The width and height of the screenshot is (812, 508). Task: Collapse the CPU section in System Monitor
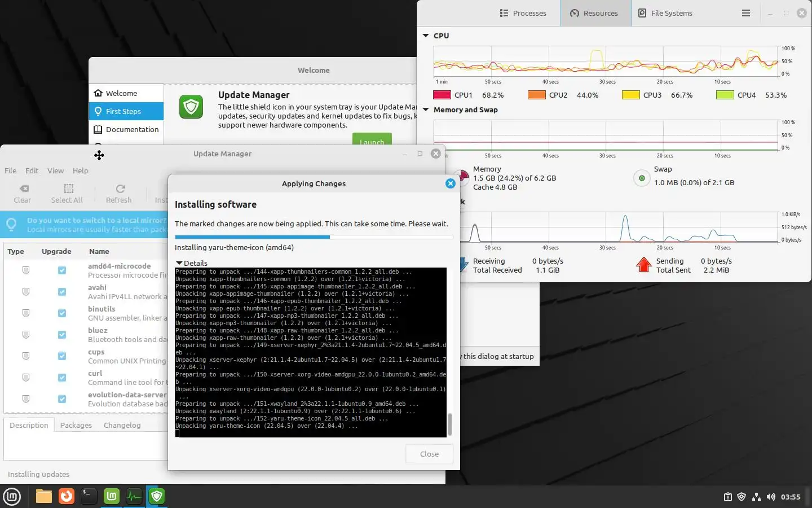tap(426, 36)
